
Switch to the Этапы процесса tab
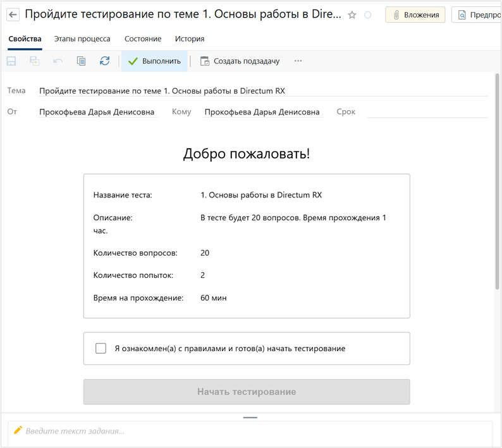pyautogui.click(x=82, y=39)
